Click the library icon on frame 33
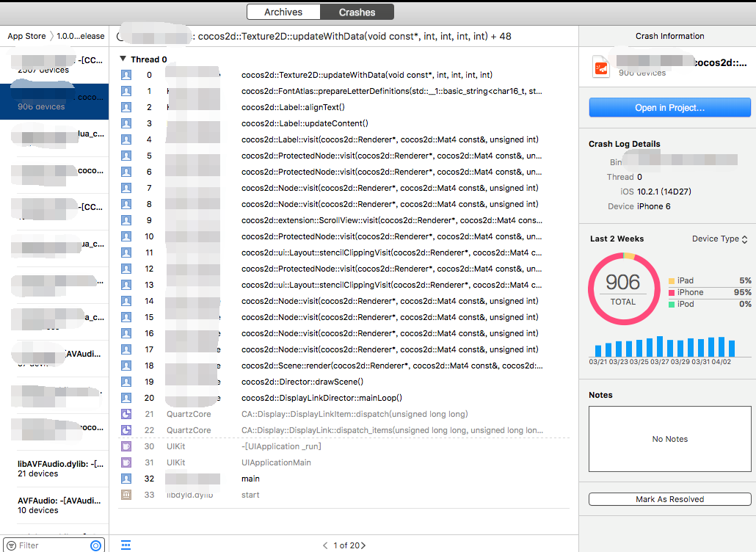The width and height of the screenshot is (756, 552). click(x=126, y=495)
